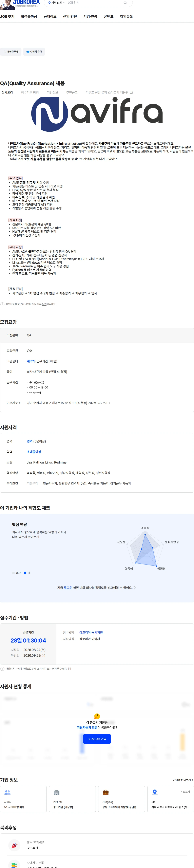Open the JOB 찾기 menu

[x=7, y=17]
